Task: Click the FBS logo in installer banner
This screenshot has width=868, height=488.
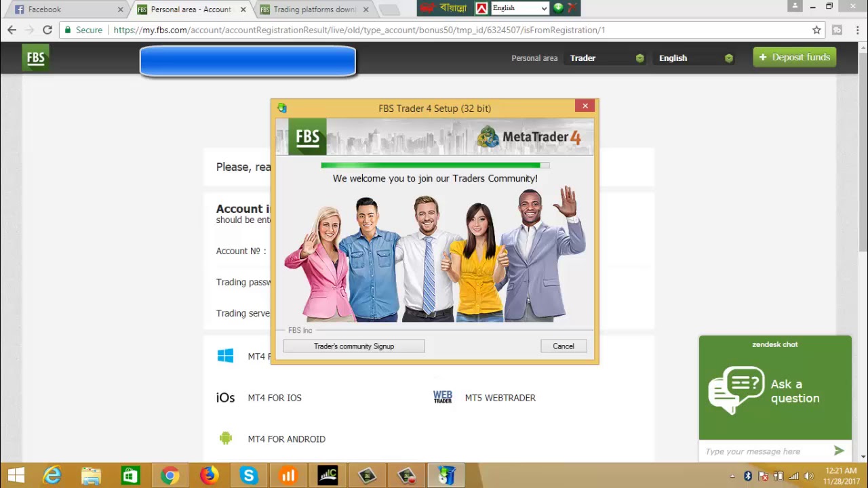Action: [x=307, y=137]
